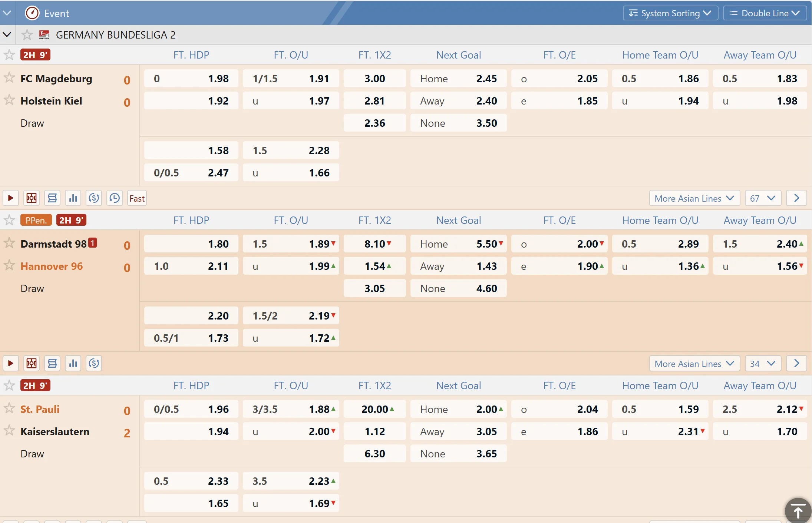Pick Home Team under at 2.31 St. Pauli
Screen dimensions: 812x523
(660, 431)
